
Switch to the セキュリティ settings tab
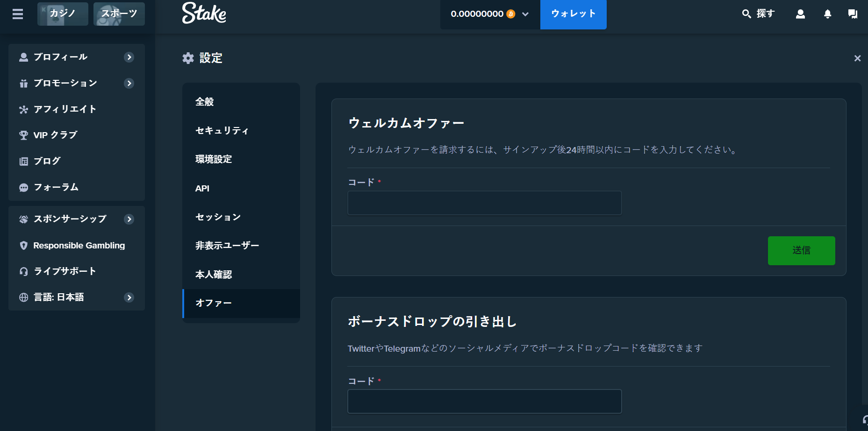point(222,131)
